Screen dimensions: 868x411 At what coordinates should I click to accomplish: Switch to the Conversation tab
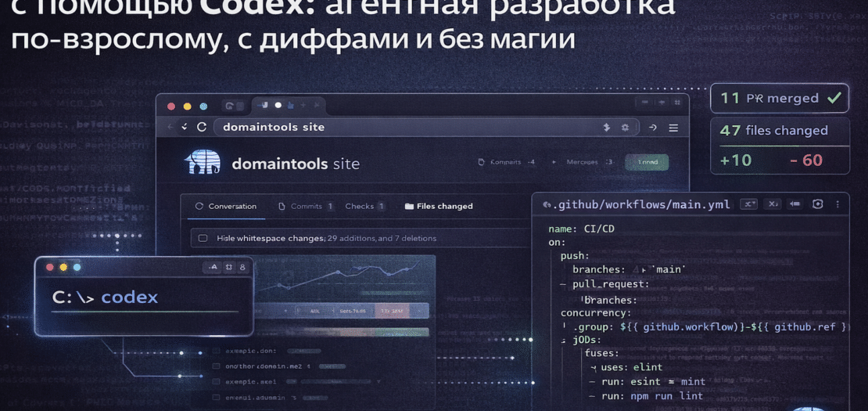pos(225,206)
